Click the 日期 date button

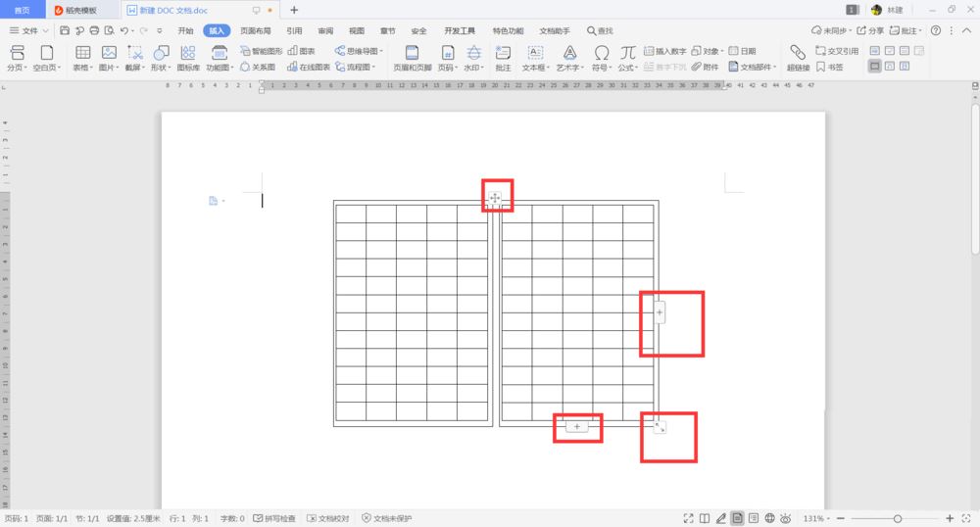(743, 51)
